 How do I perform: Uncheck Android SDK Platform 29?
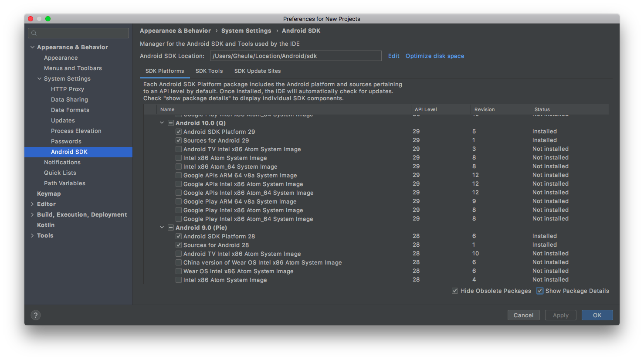[179, 132]
